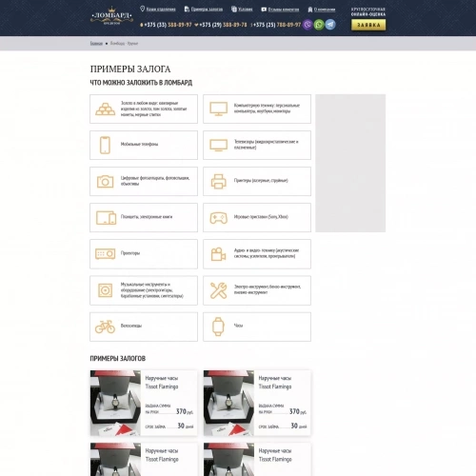This screenshot has width=476, height=476.
Task: Select the bicycle icon
Action: coord(105,327)
